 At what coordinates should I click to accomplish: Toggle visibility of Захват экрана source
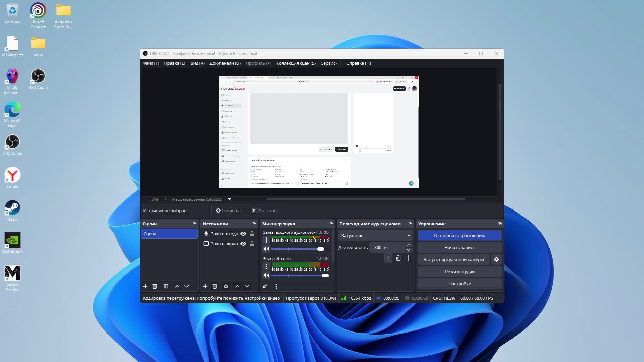pyautogui.click(x=243, y=244)
